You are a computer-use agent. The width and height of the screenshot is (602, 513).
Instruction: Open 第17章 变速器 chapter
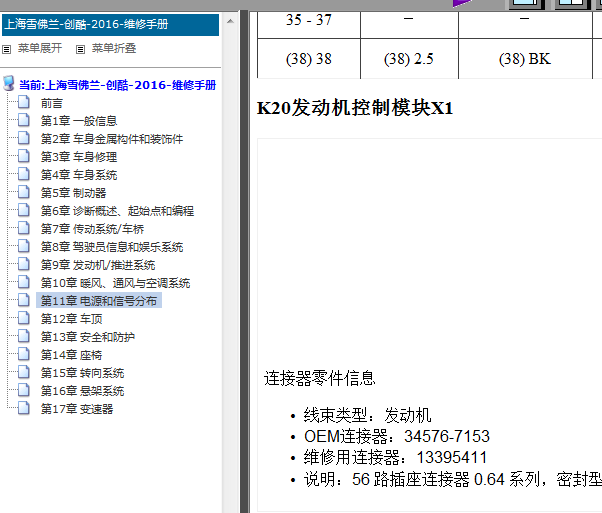pyautogui.click(x=77, y=409)
